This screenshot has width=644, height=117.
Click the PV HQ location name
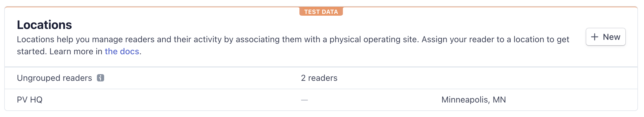29,100
